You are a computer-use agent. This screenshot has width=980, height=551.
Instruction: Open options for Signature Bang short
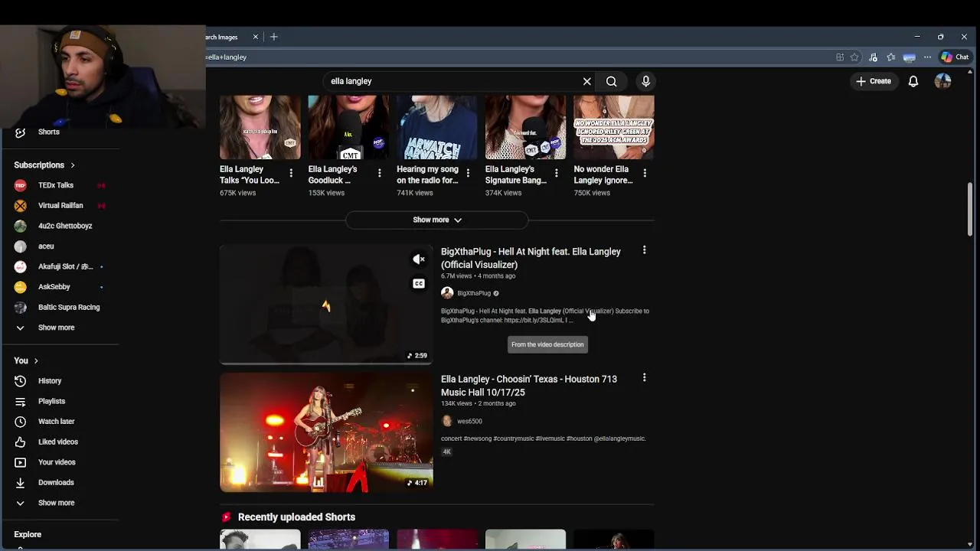point(556,174)
